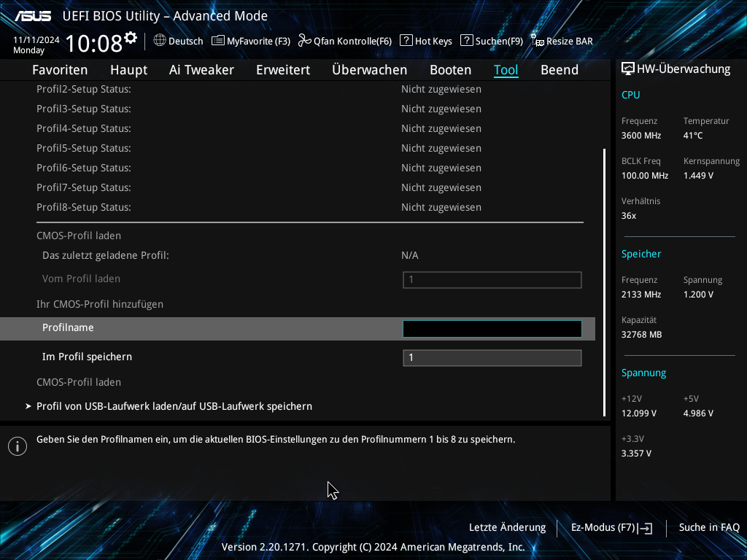
Task: Click Das zuletzt geladene Profil label
Action: [x=106, y=255]
